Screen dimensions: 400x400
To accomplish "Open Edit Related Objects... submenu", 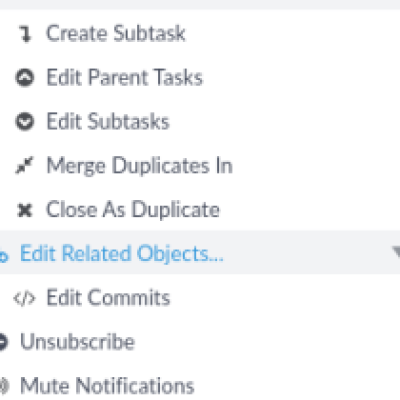I will tap(200, 252).
